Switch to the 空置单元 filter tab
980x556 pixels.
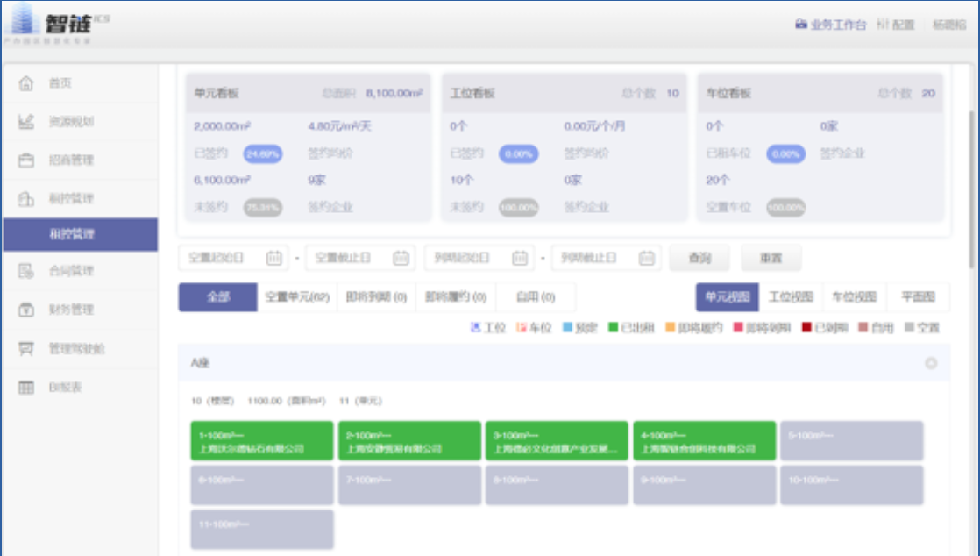(x=297, y=297)
